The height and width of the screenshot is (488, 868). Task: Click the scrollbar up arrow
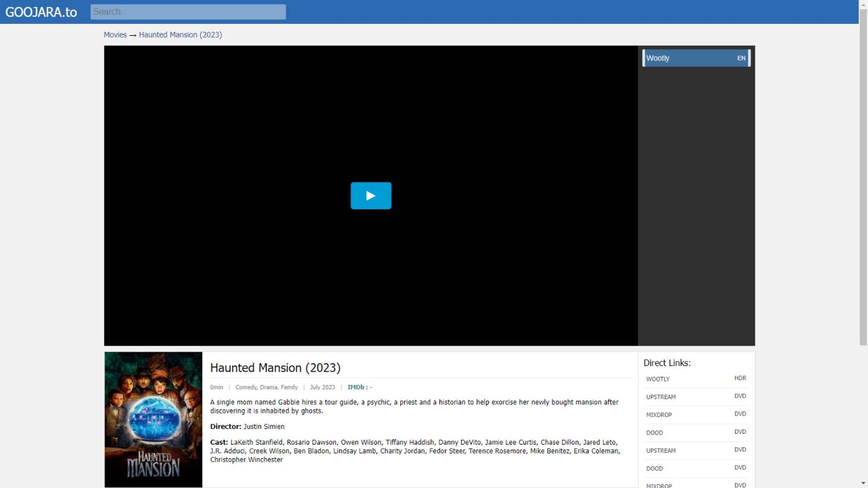tap(863, 4)
